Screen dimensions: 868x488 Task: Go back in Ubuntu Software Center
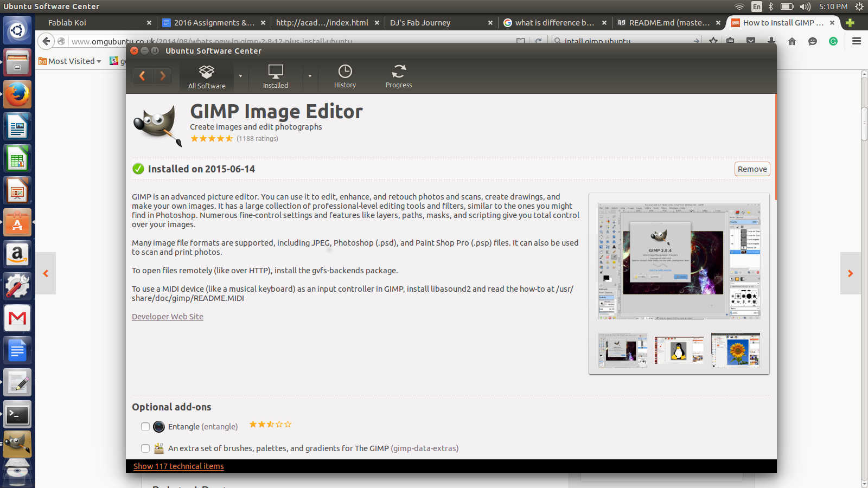tap(142, 76)
